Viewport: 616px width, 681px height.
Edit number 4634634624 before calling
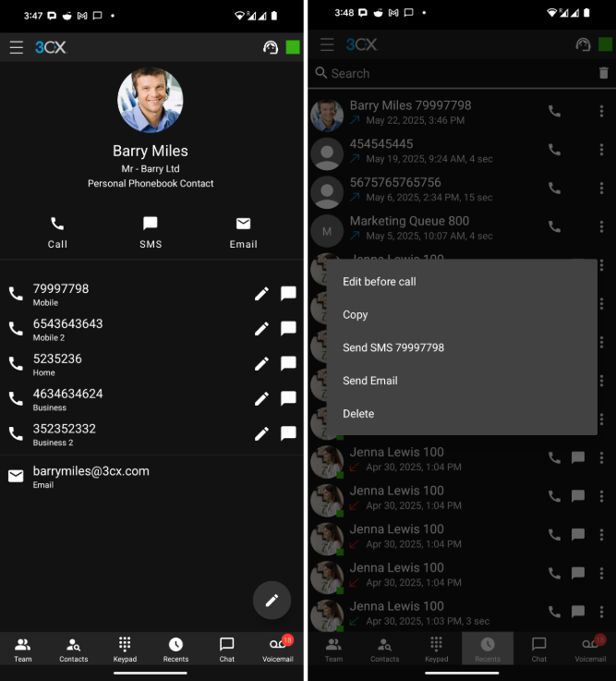tap(261, 399)
